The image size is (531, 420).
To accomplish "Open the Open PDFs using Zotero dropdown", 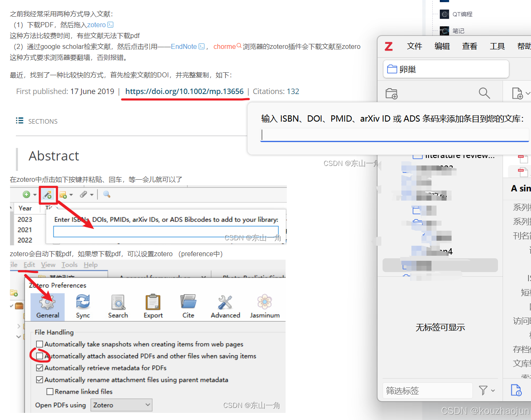I will [x=121, y=405].
